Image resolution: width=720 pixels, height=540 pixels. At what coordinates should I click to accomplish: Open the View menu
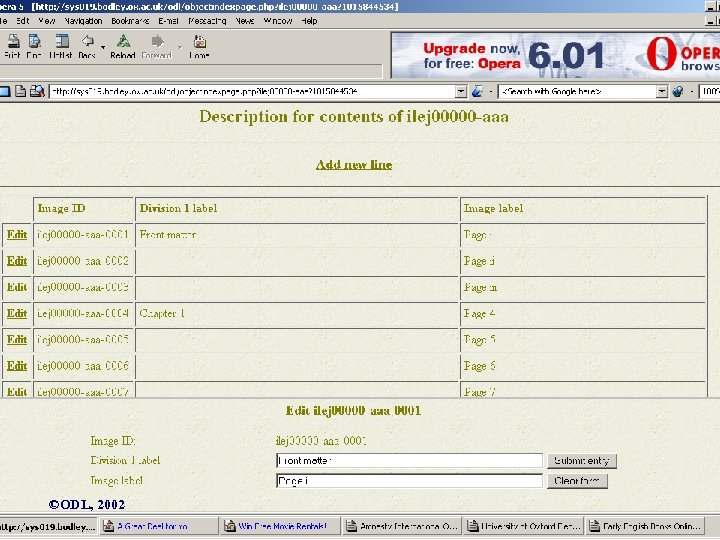tap(47, 21)
